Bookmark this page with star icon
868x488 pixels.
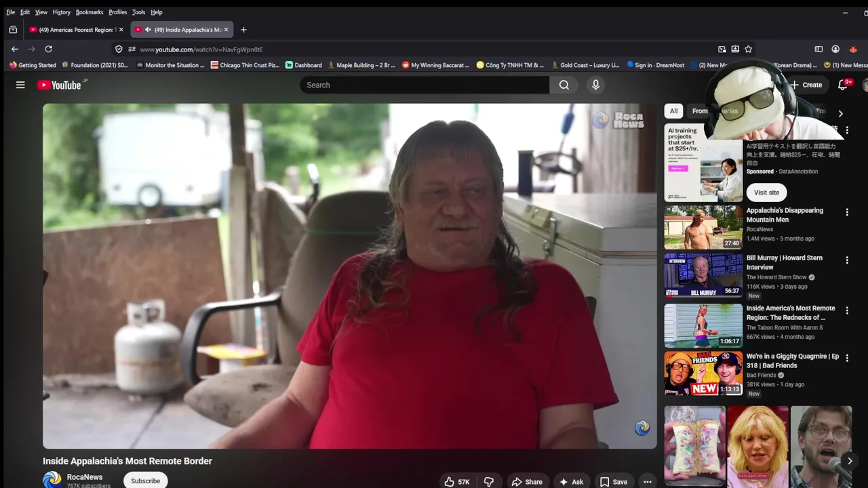pos(748,49)
